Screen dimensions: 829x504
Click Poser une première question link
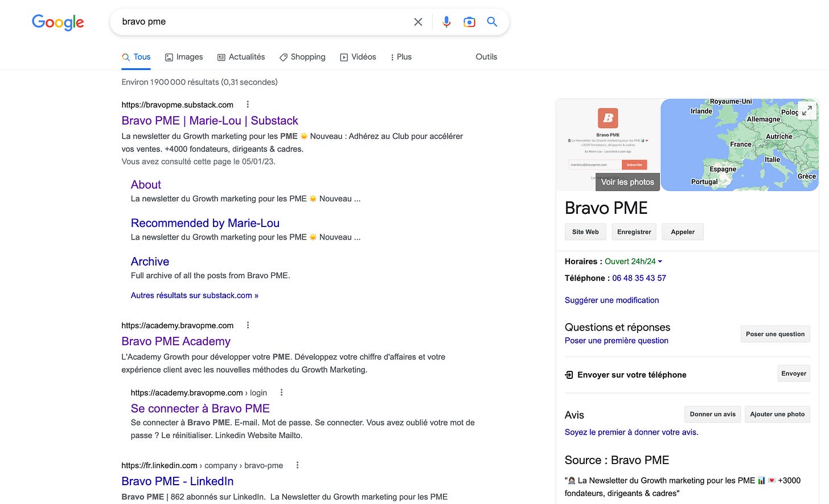[617, 340]
